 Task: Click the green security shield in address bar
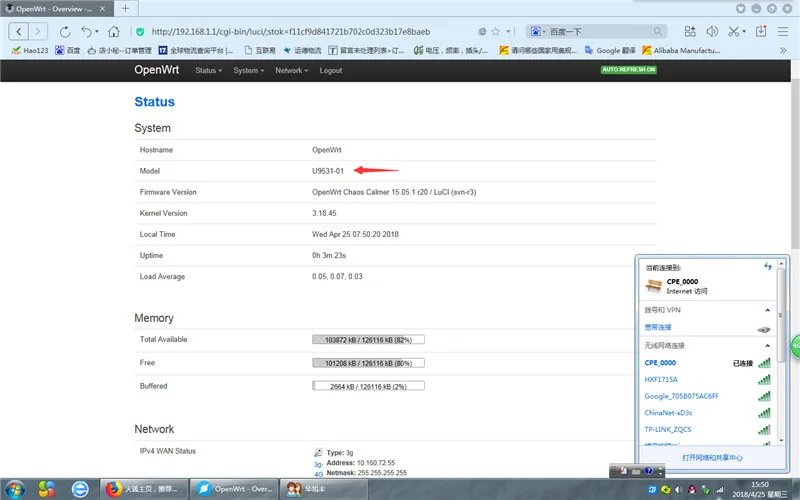point(140,32)
